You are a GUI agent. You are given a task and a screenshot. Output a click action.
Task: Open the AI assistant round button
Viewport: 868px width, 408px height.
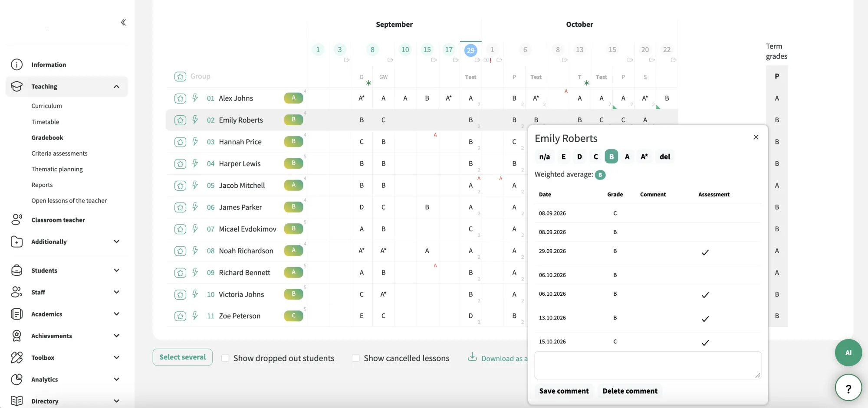848,353
